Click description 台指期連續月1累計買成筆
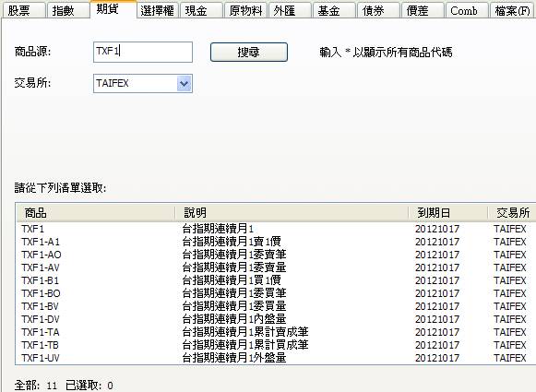The width and height of the screenshot is (536, 392). point(245,345)
